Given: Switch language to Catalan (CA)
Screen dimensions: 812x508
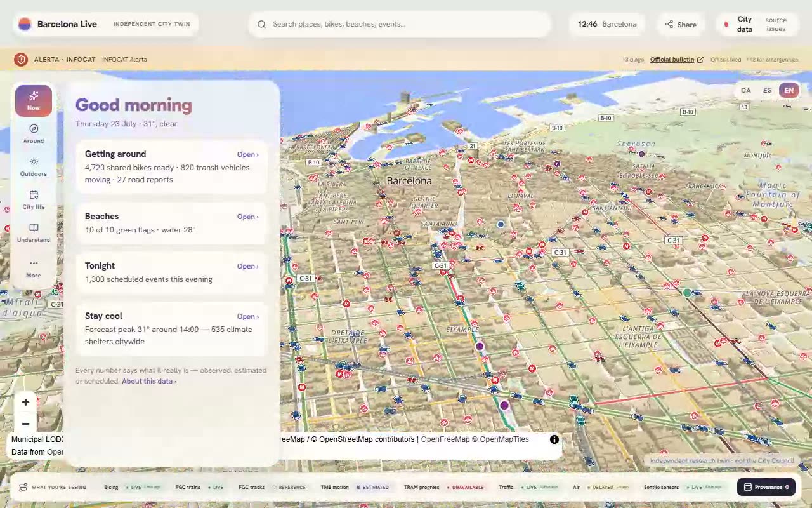Looking at the screenshot, I should [746, 90].
